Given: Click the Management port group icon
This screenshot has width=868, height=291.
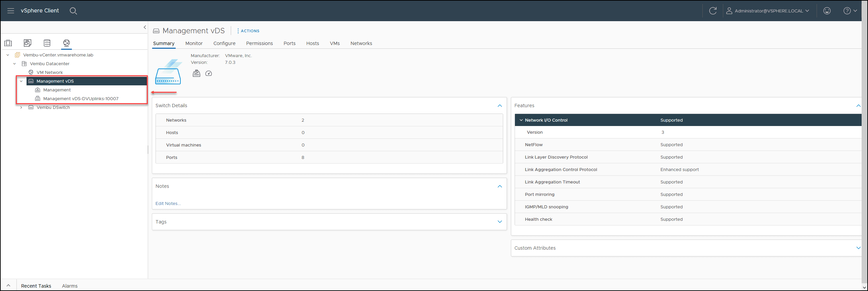Looking at the screenshot, I should point(38,90).
